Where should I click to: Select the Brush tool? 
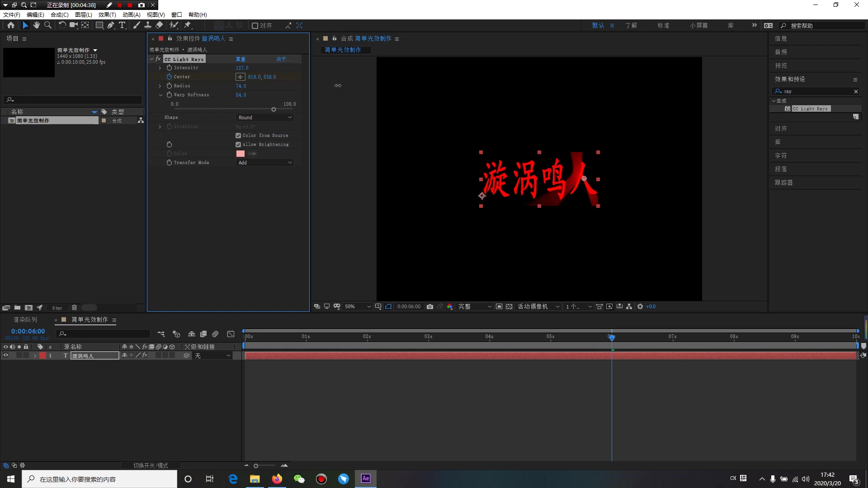137,25
